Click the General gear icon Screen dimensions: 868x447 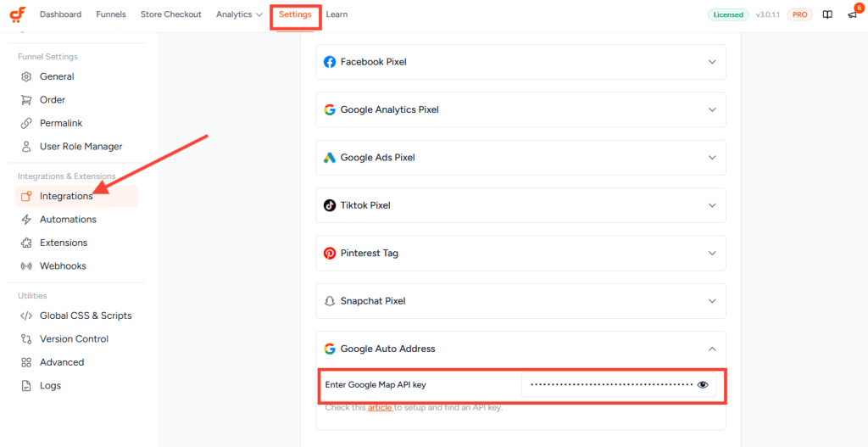point(26,76)
